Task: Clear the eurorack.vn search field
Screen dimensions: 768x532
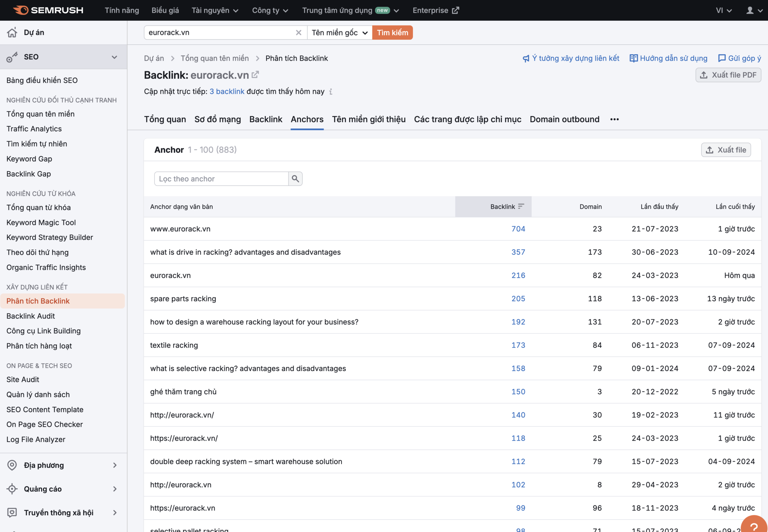Action: coord(298,33)
